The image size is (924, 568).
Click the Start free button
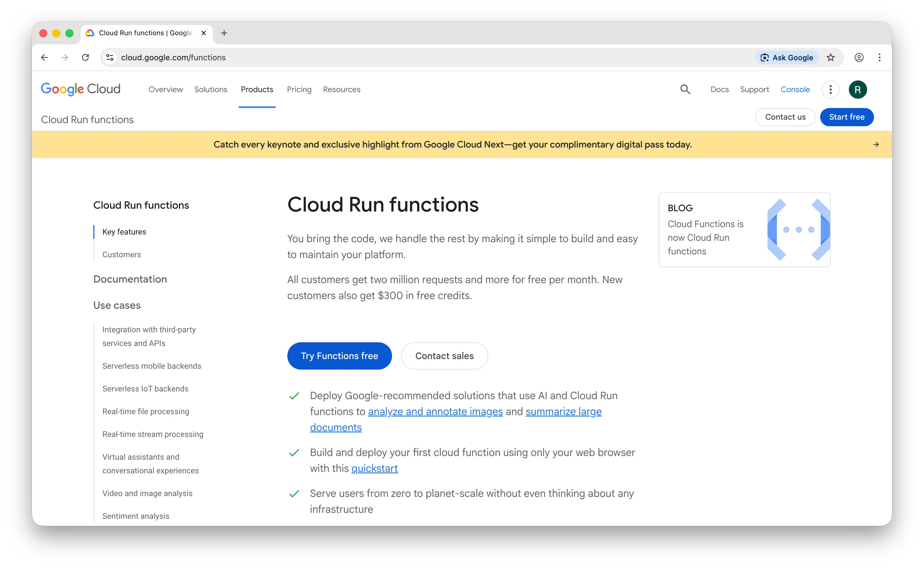pyautogui.click(x=847, y=117)
